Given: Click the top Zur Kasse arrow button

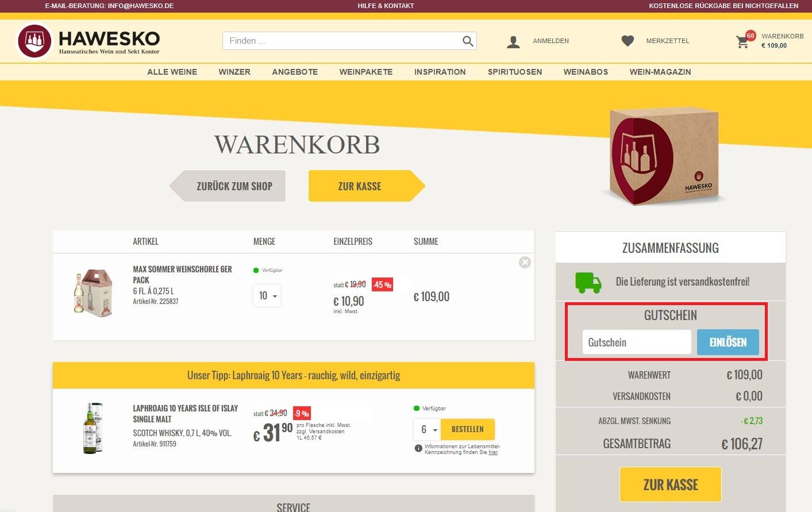Looking at the screenshot, I should coord(367,186).
